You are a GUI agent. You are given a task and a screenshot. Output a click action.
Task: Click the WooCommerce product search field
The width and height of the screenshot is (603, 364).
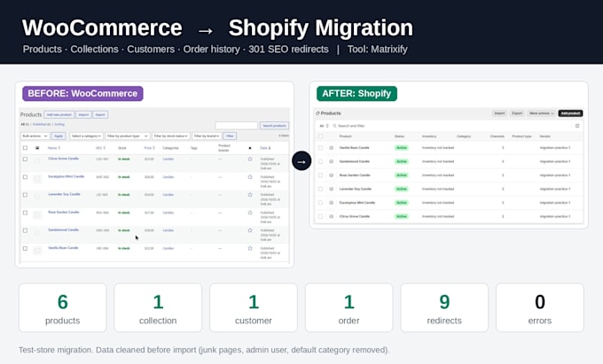tap(237, 126)
